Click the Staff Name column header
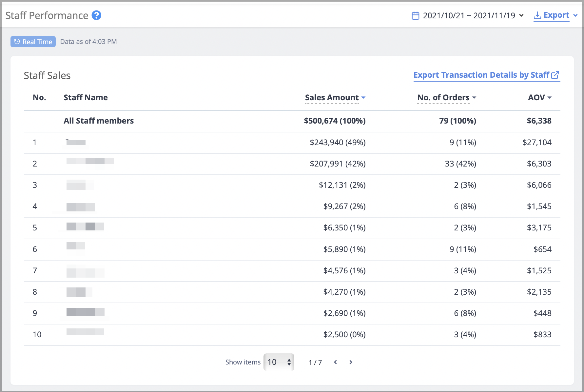Viewport: 584px width, 392px height. (x=86, y=98)
